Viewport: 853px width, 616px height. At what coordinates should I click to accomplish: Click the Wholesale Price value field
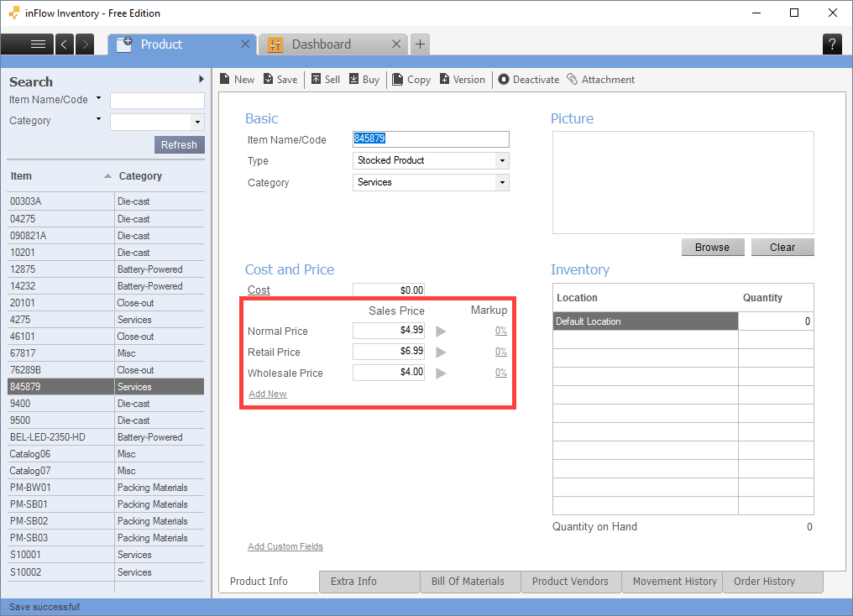[x=389, y=372]
